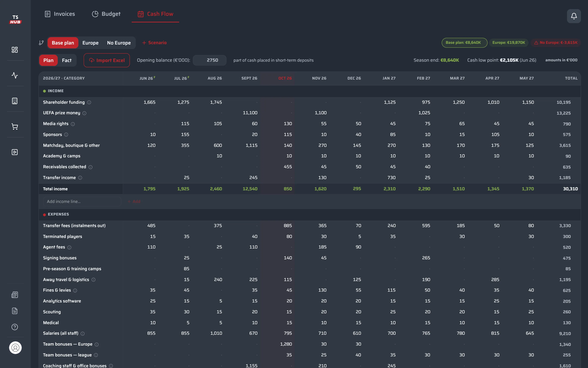Show info for Away travel & logistics
The height and width of the screenshot is (368, 588).
(93, 280)
